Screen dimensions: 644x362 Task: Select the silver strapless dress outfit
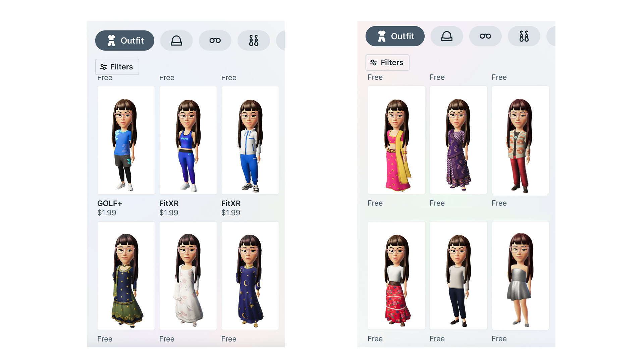(521, 276)
